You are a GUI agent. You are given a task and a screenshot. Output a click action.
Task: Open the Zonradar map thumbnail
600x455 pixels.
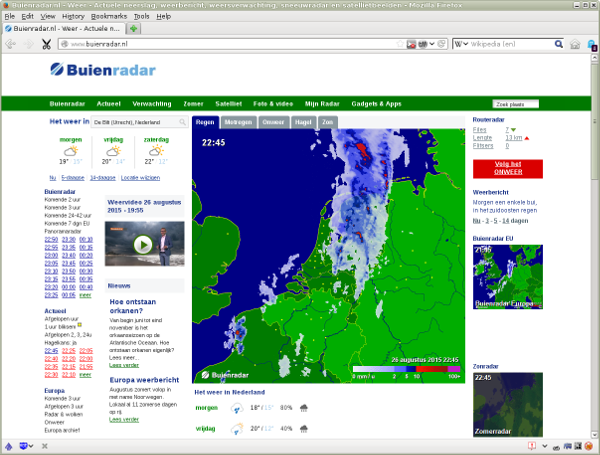[508, 404]
